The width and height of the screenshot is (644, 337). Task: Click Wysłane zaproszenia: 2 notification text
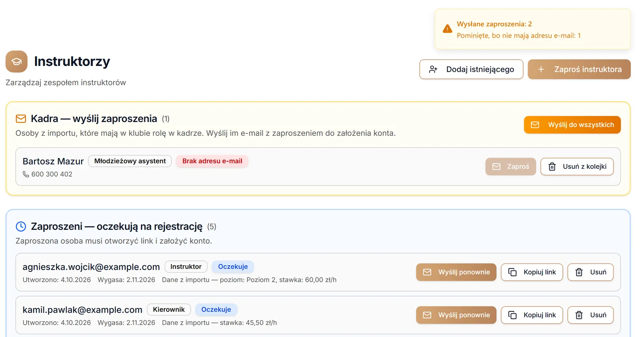[494, 24]
